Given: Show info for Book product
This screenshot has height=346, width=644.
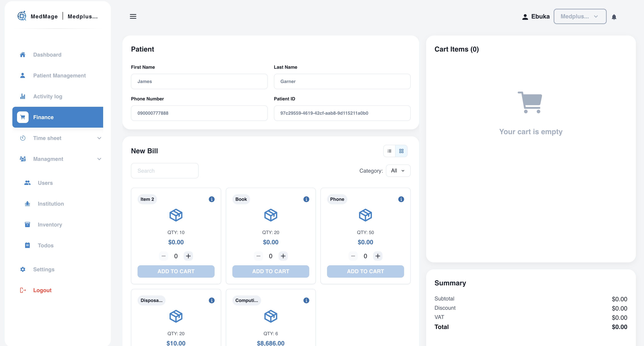Looking at the screenshot, I should coord(306,199).
